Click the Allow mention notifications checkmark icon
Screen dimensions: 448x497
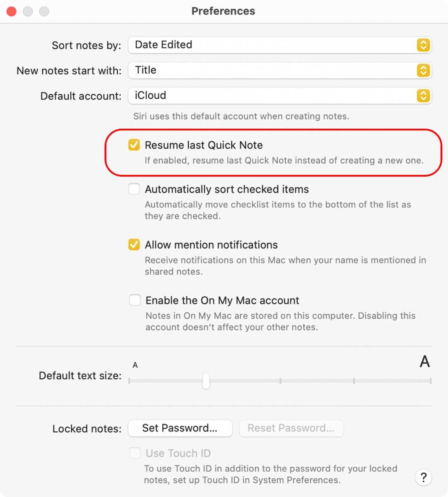coord(134,245)
